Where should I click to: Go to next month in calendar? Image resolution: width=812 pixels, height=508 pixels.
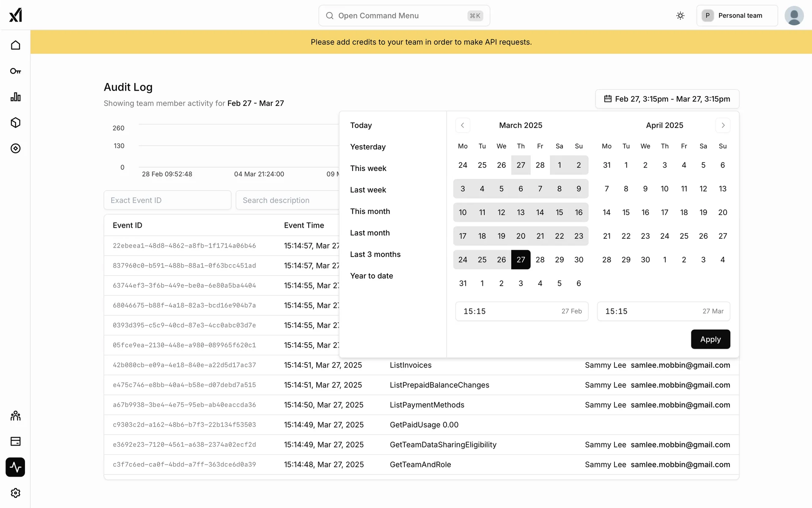(723, 125)
